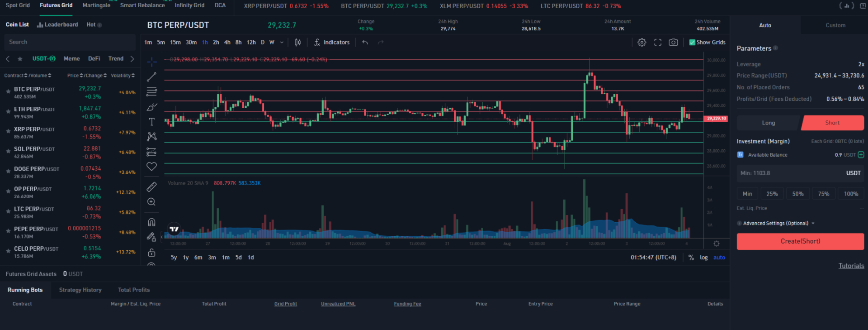The width and height of the screenshot is (868, 330).
Task: Open Smart Rebalance tab
Action: (142, 5)
